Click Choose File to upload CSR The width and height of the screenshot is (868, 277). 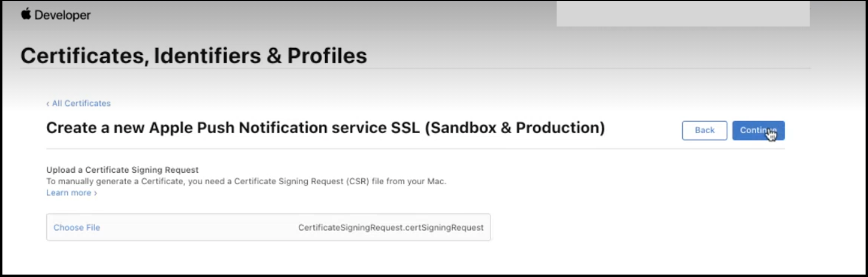coord(77,228)
